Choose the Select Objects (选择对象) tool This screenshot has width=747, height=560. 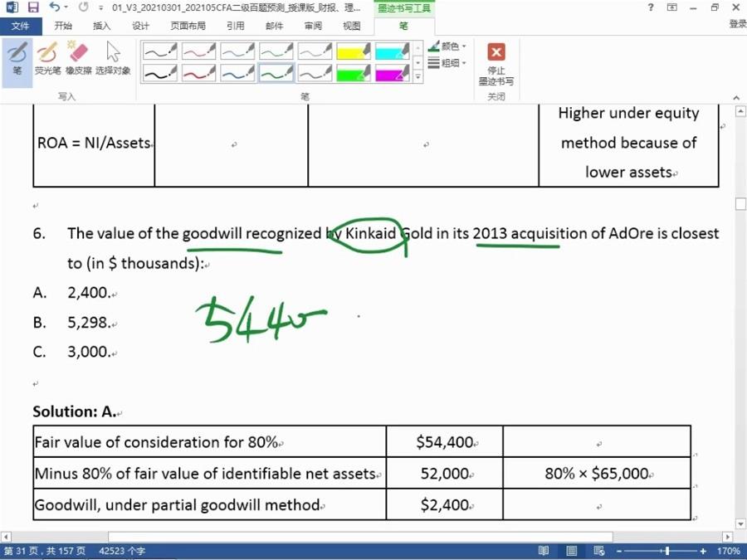pyautogui.click(x=113, y=59)
